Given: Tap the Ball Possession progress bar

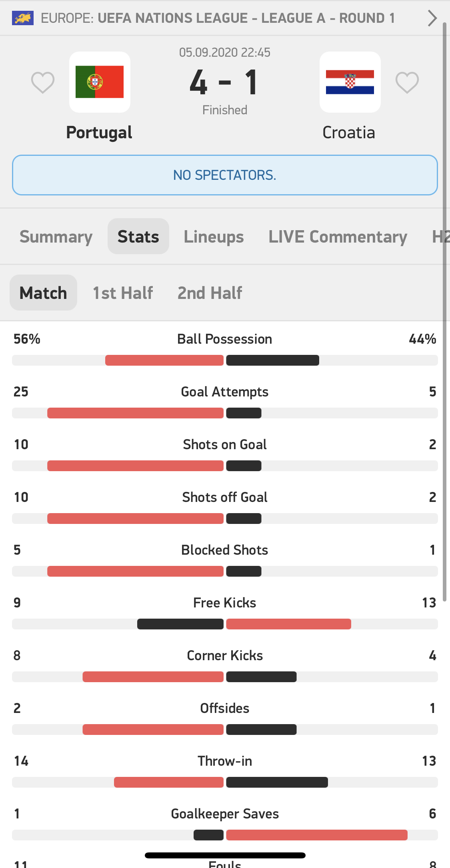Looking at the screenshot, I should [x=225, y=360].
